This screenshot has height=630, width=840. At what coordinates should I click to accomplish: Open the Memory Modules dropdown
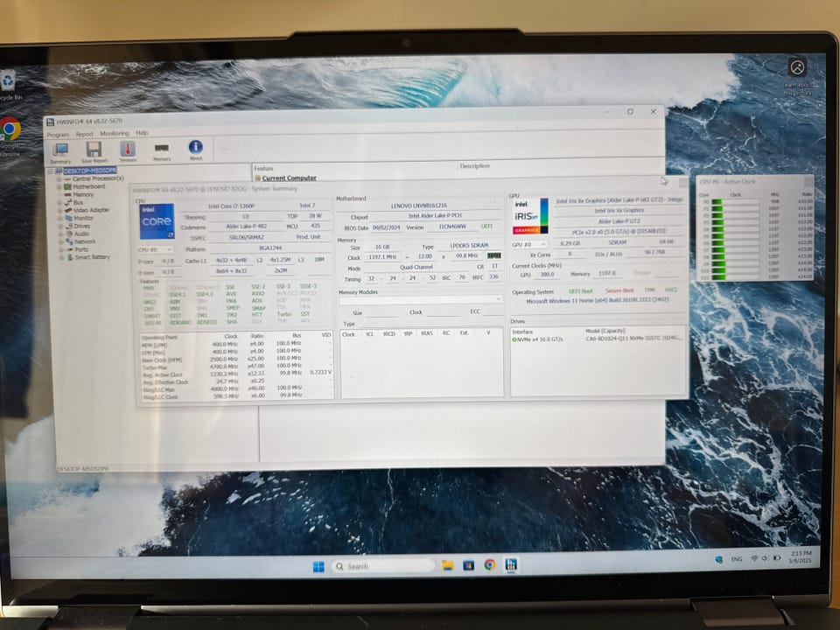click(421, 299)
